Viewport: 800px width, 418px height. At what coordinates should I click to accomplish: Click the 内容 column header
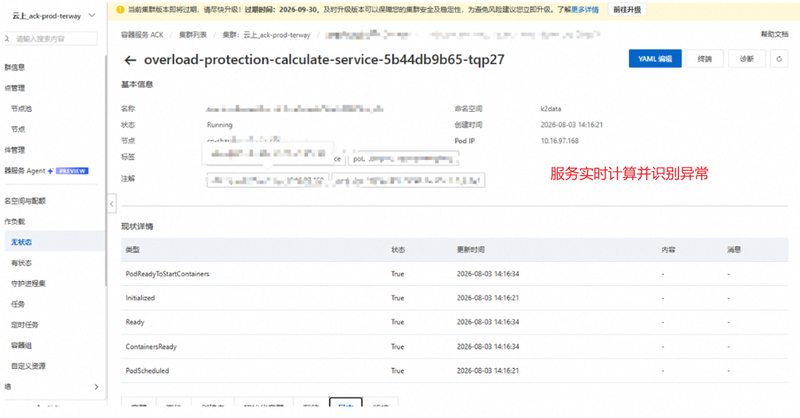click(668, 250)
